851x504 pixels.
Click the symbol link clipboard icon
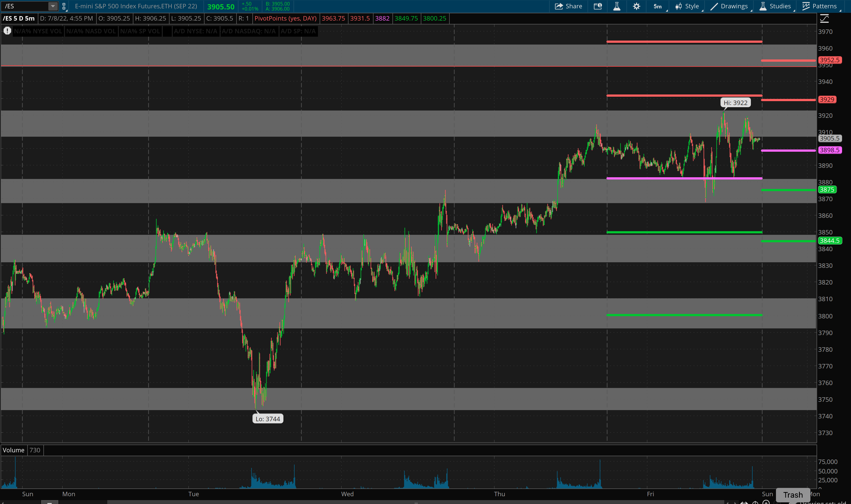point(64,6)
